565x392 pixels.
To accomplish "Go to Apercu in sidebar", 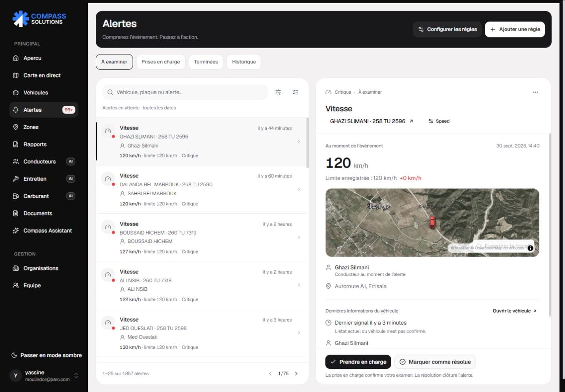I will [x=44, y=58].
